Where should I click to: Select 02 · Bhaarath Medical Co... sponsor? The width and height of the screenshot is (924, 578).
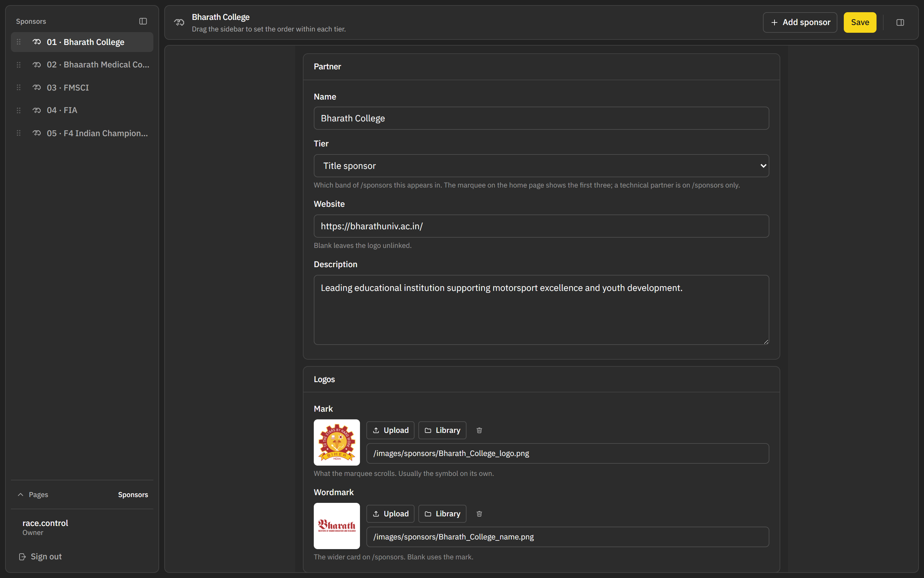pyautogui.click(x=82, y=65)
